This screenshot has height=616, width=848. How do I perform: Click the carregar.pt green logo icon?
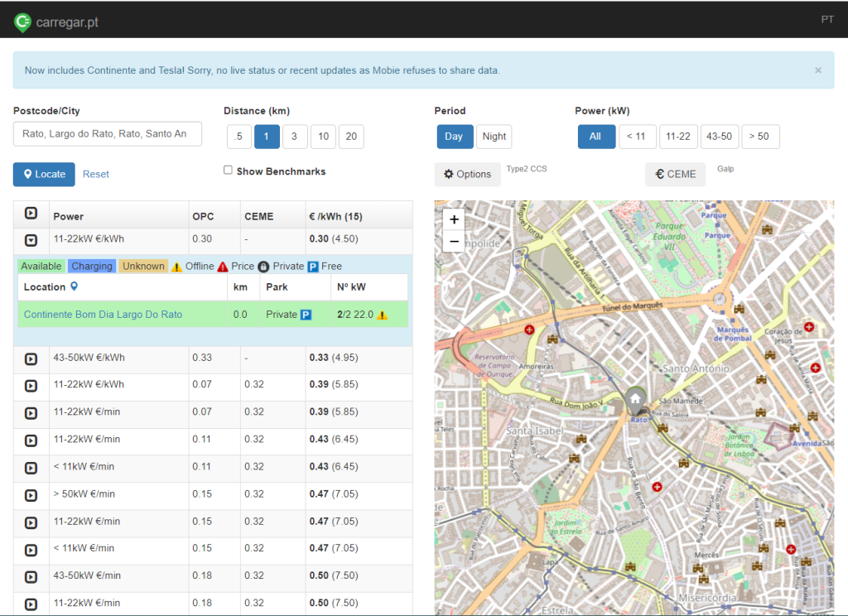22,22
